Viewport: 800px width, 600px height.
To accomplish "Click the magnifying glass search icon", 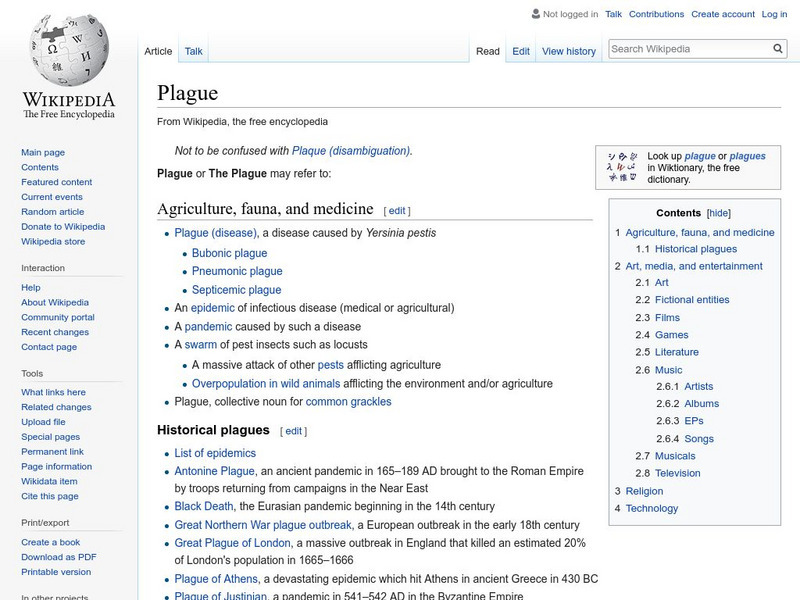I will (777, 47).
